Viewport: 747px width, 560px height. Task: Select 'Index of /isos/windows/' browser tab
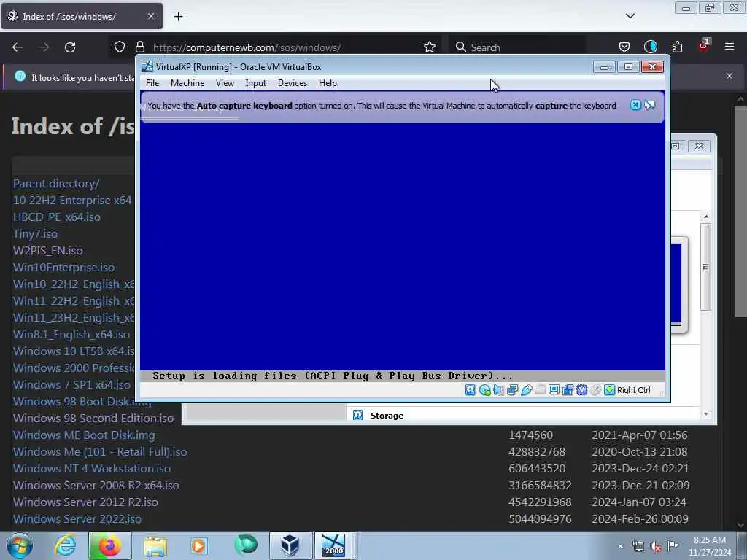tap(82, 16)
